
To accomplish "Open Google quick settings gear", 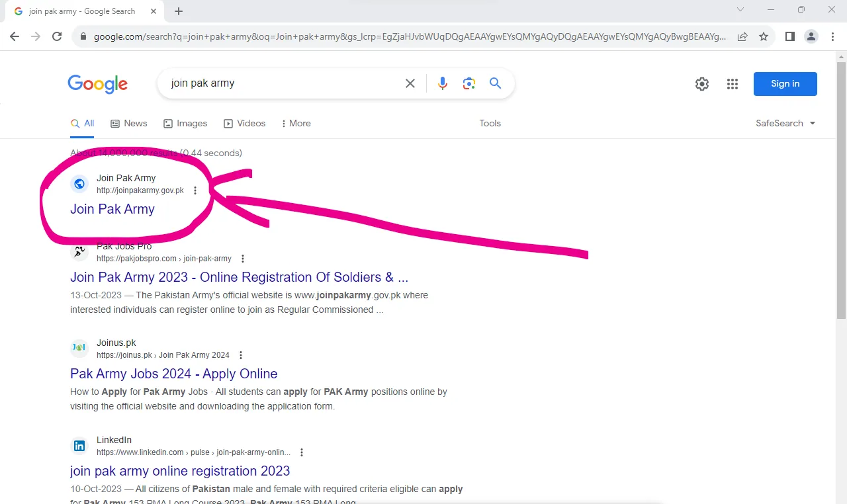I will click(x=702, y=84).
